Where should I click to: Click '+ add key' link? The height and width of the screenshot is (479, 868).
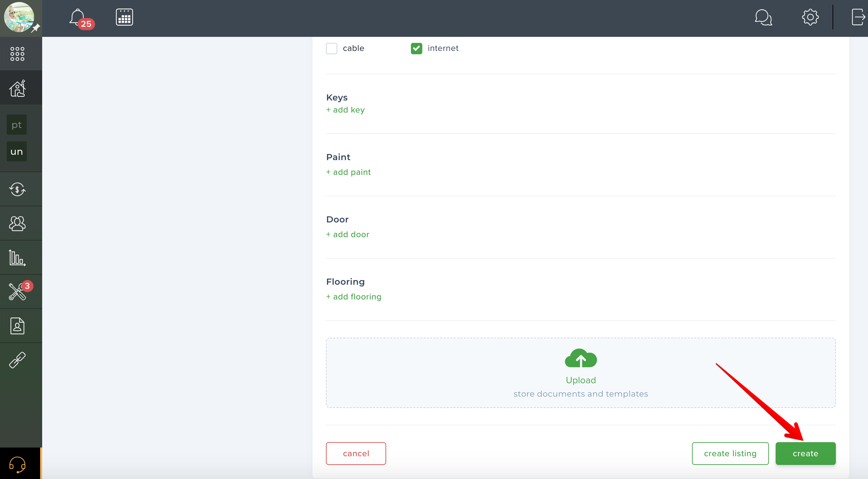[x=345, y=110]
